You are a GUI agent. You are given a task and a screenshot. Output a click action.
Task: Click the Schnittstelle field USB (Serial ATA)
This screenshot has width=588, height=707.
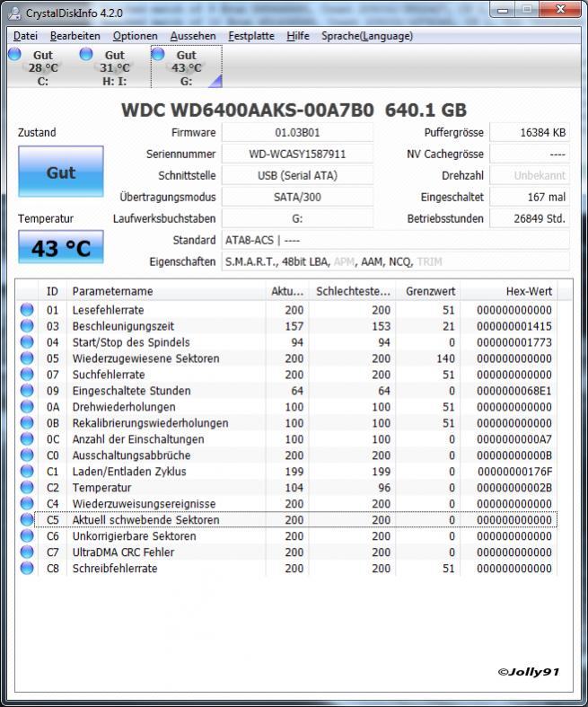click(x=297, y=175)
